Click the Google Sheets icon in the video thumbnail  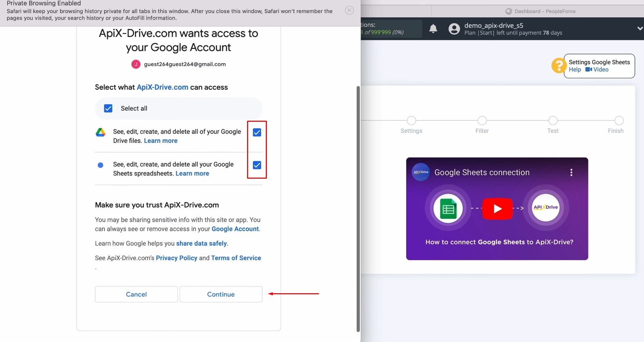click(x=447, y=208)
